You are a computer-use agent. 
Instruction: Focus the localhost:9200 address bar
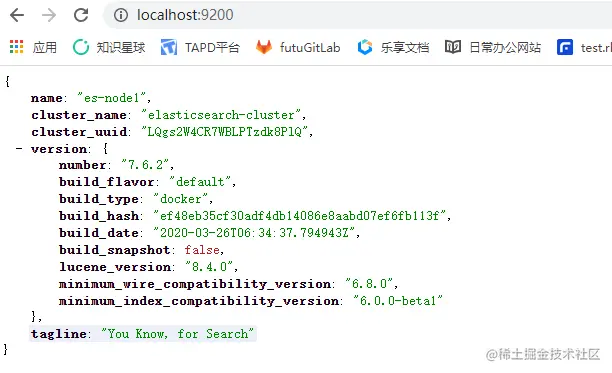click(359, 15)
